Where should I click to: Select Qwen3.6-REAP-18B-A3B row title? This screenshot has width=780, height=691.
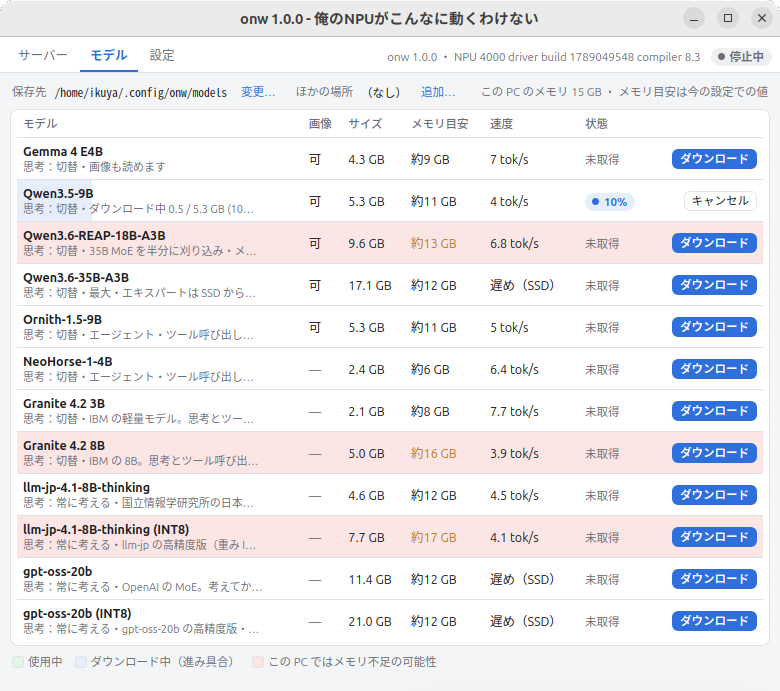tap(94, 235)
